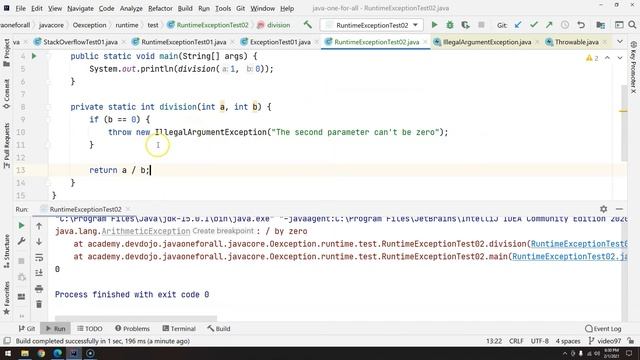Open the run configuration dropdown
Image resolution: width=640 pixels, height=360 pixels.
[x=371, y=25]
